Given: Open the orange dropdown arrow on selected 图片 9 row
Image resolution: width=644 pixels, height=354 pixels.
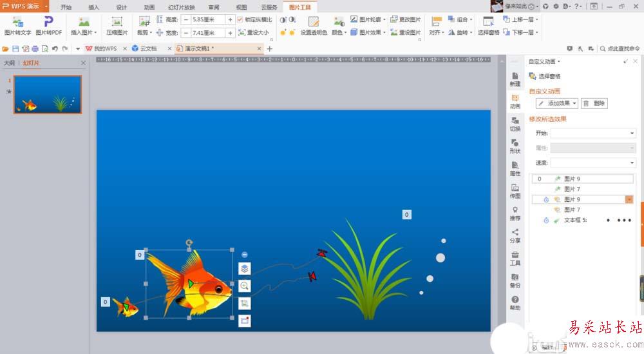Looking at the screenshot, I should [629, 199].
